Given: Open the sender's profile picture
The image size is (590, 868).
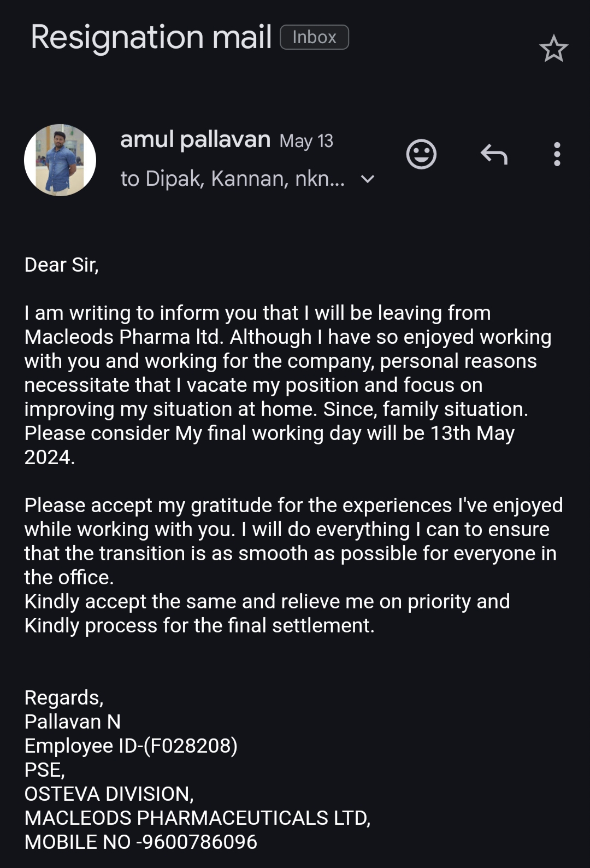Looking at the screenshot, I should [60, 160].
